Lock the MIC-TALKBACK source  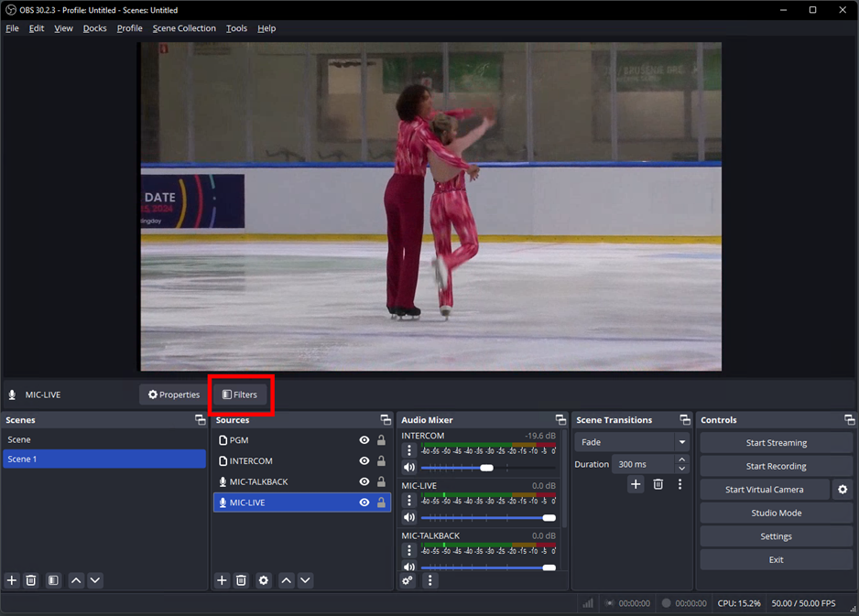click(x=381, y=482)
